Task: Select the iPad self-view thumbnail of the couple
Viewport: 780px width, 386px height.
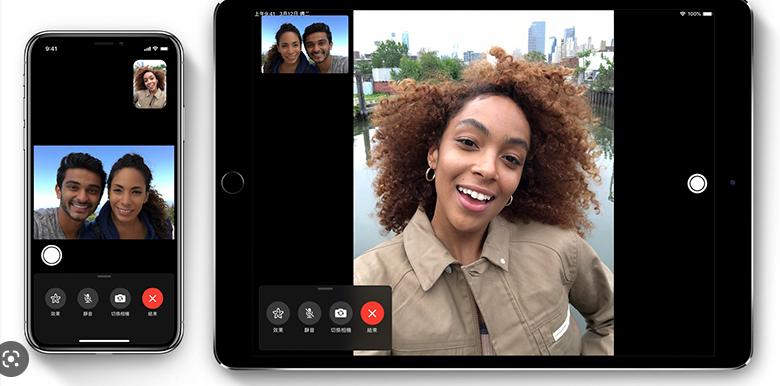Action: [305, 44]
